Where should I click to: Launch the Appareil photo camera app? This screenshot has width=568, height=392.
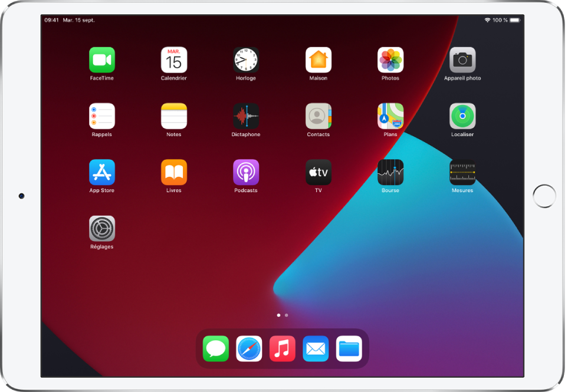coord(462,60)
